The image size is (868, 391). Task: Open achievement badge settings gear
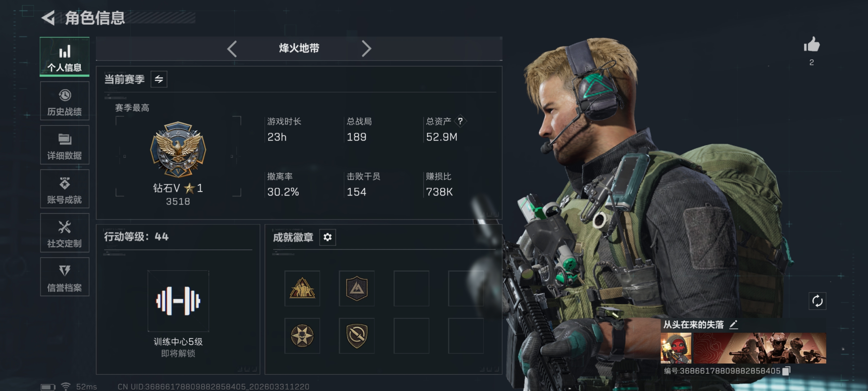tap(328, 237)
